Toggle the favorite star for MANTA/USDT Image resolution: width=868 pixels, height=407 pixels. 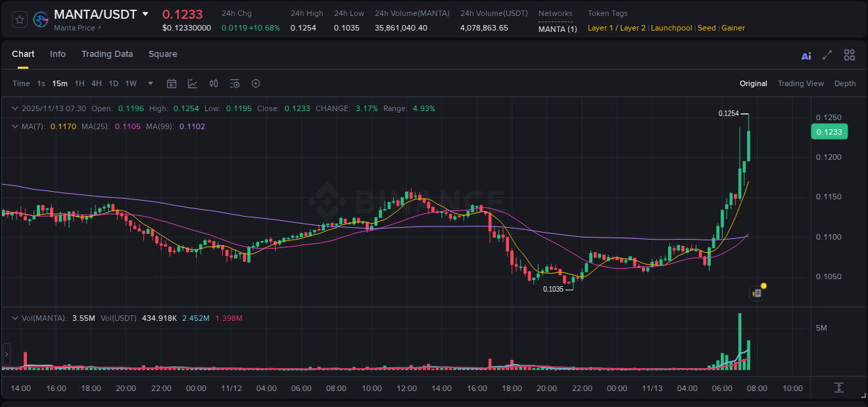[19, 19]
